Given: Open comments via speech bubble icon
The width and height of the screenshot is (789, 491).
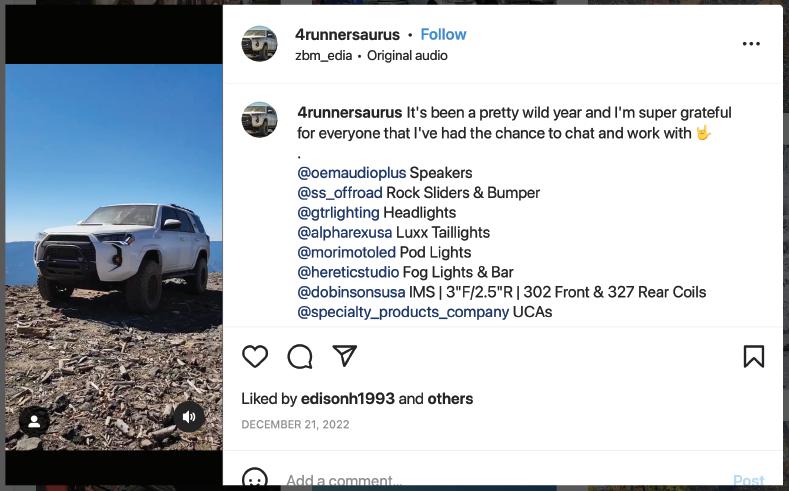Looking at the screenshot, I should pyautogui.click(x=300, y=357).
